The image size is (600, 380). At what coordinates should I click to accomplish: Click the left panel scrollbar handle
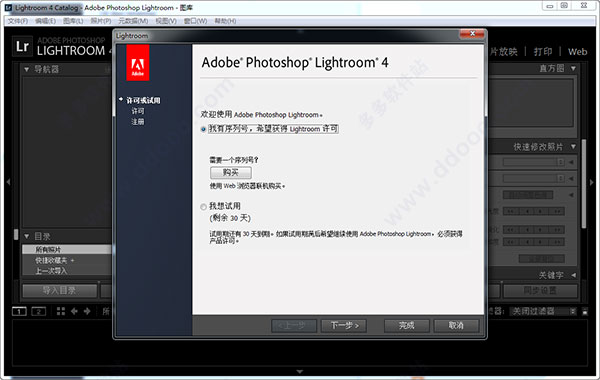pos(16,235)
